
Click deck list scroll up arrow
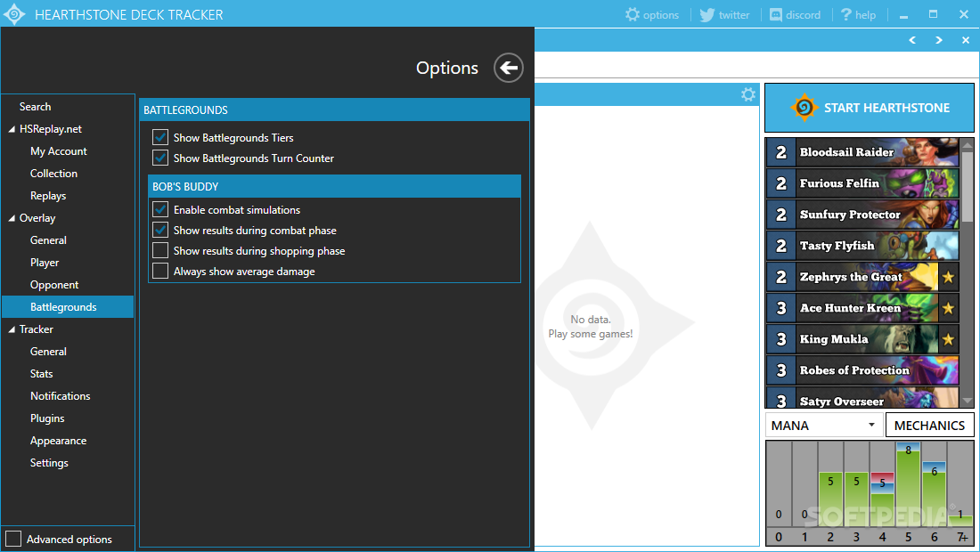tap(968, 145)
